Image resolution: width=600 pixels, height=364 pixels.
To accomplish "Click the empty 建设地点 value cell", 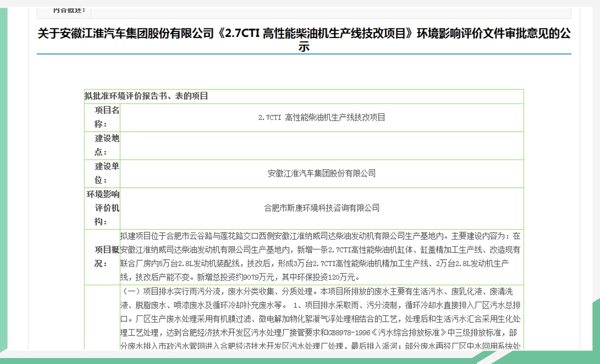I will point(322,145).
